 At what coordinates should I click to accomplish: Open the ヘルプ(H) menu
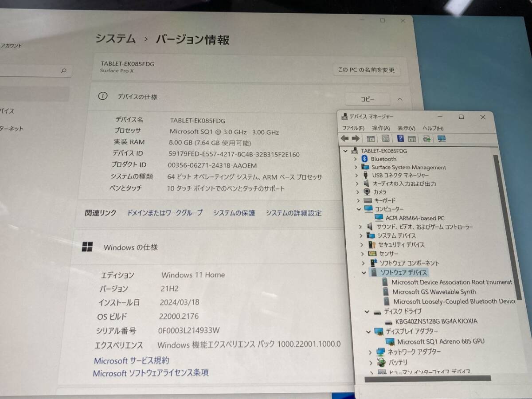pos(433,128)
